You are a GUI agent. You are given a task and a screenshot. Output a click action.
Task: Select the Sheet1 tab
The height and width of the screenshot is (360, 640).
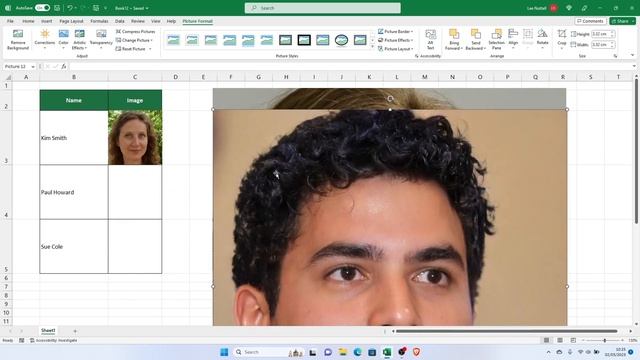click(x=48, y=331)
